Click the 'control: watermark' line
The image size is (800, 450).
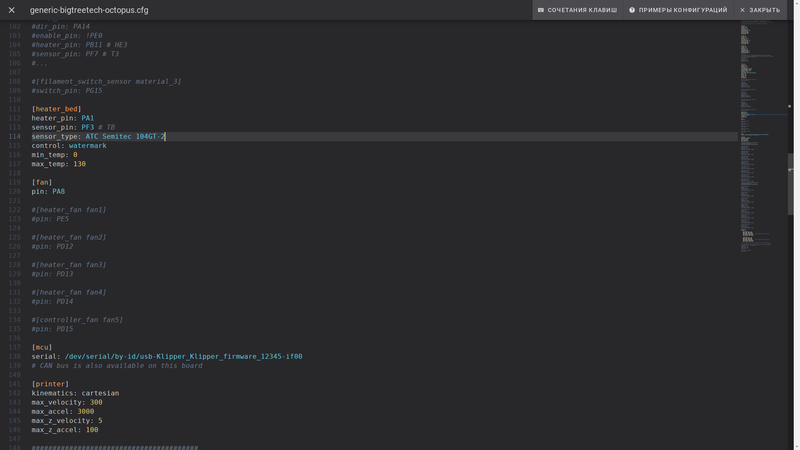coord(68,146)
